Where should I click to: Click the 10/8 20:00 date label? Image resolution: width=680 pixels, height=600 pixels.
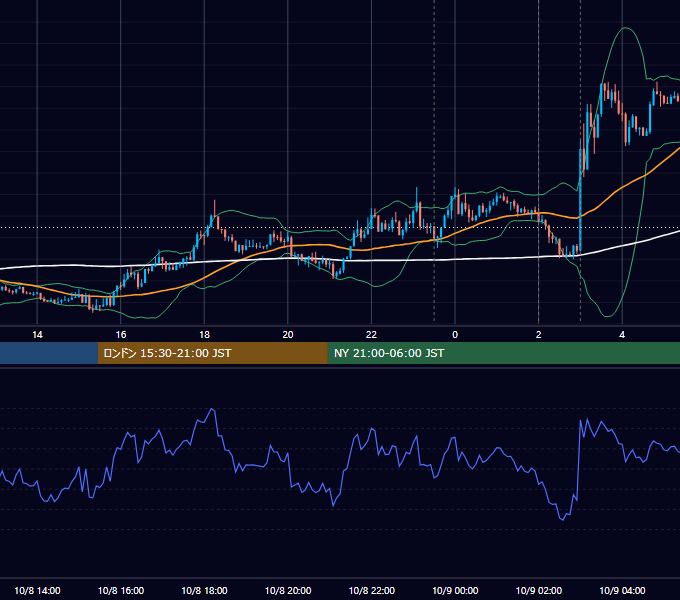[x=288, y=590]
